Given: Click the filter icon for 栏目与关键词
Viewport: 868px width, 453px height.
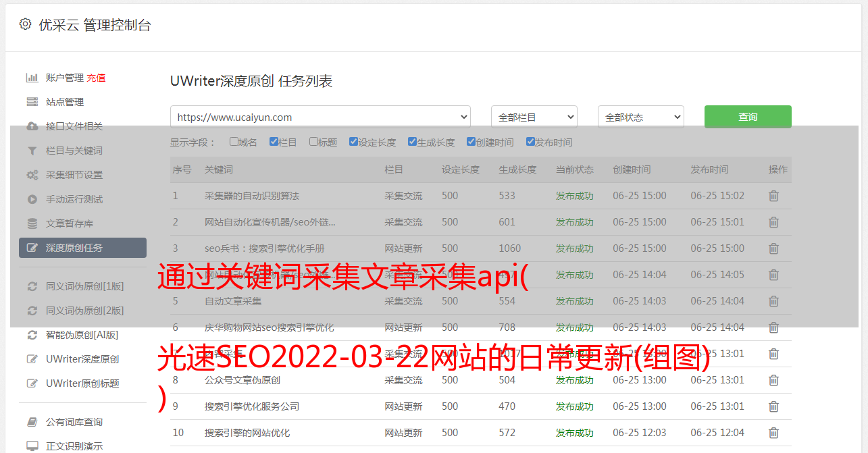Looking at the screenshot, I should (32, 151).
